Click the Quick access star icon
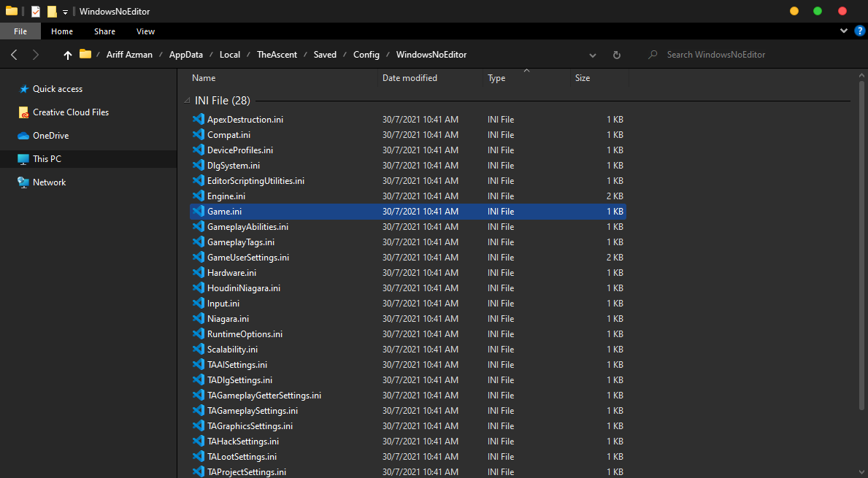The height and width of the screenshot is (478, 868). [23, 89]
